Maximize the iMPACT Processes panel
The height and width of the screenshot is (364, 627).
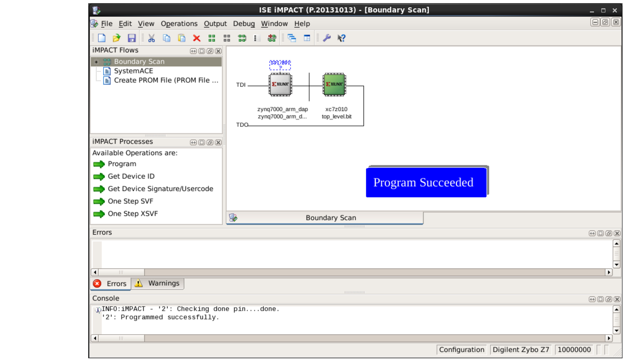pyautogui.click(x=202, y=143)
